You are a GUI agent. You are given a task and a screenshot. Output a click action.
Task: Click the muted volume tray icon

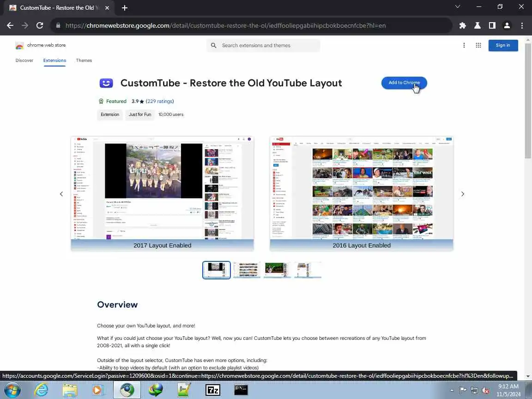click(x=485, y=391)
